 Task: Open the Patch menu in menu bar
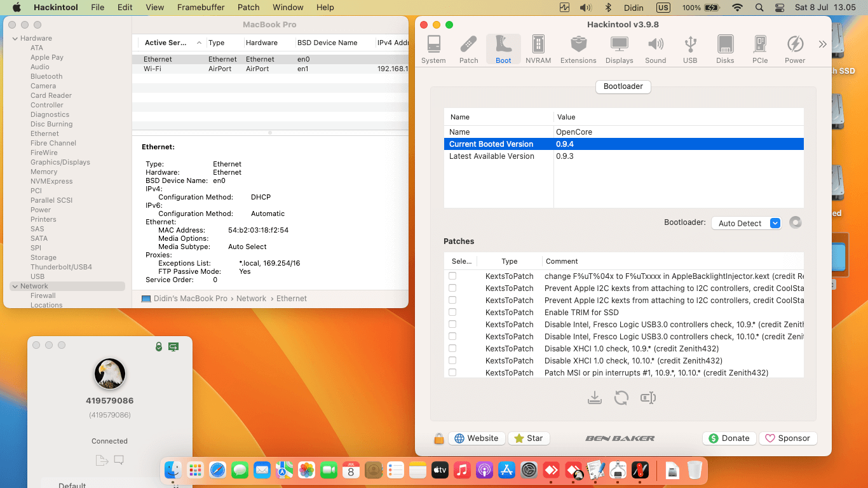tap(248, 8)
